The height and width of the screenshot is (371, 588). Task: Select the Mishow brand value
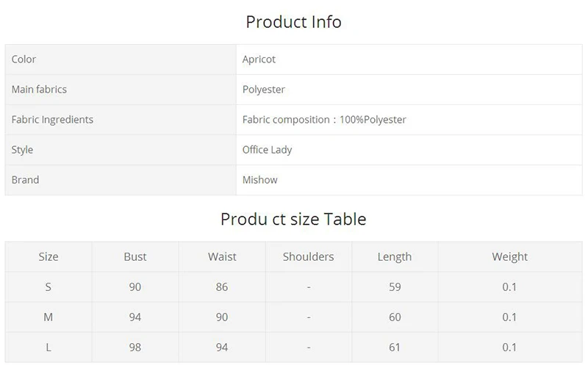pyautogui.click(x=260, y=180)
